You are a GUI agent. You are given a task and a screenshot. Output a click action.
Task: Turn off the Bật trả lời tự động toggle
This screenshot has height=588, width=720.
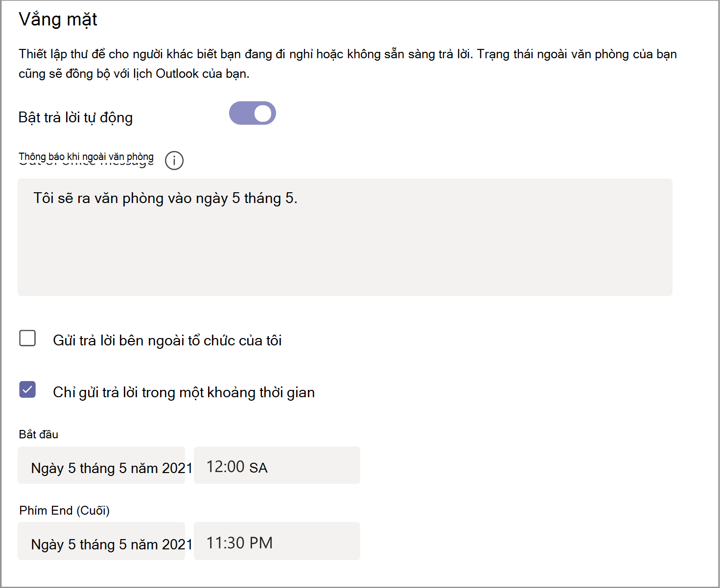pyautogui.click(x=253, y=113)
